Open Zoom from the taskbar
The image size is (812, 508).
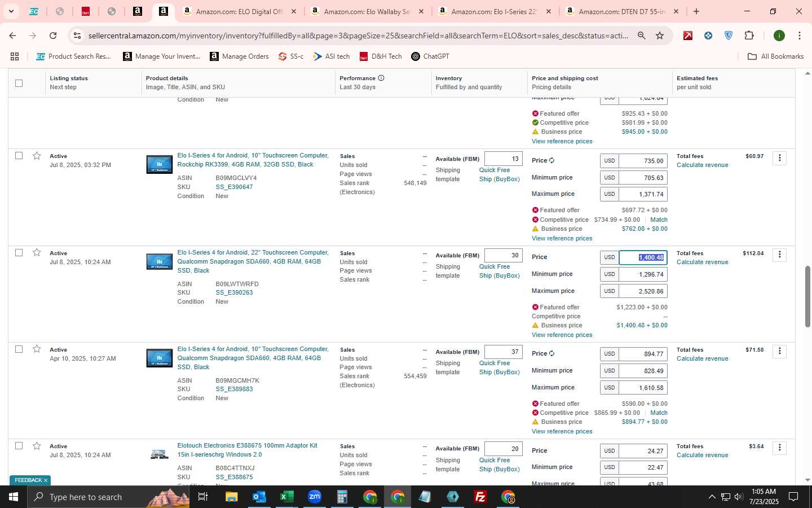(314, 497)
